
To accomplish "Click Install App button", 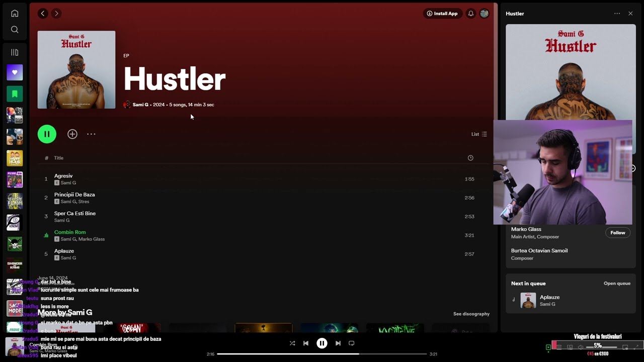I will coord(442,14).
